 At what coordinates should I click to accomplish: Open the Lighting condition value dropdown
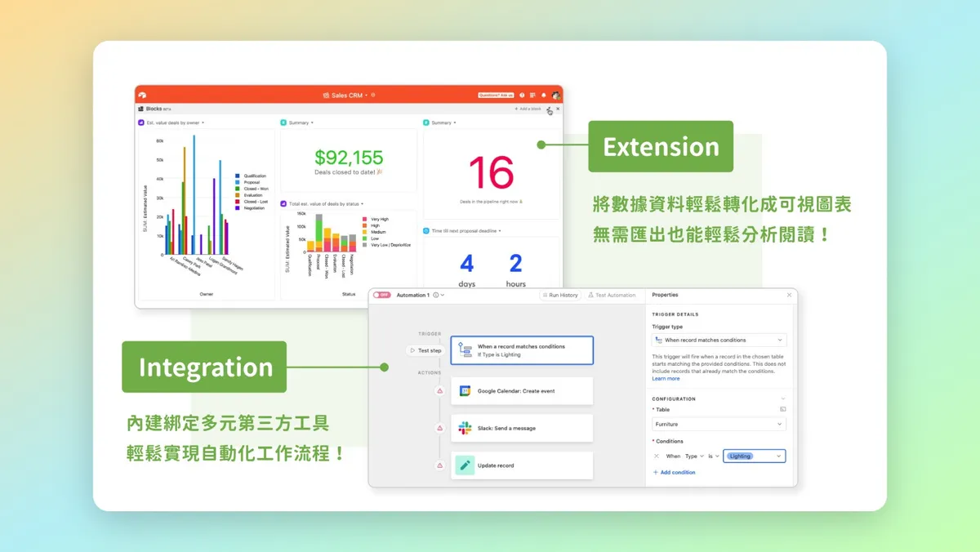click(753, 456)
